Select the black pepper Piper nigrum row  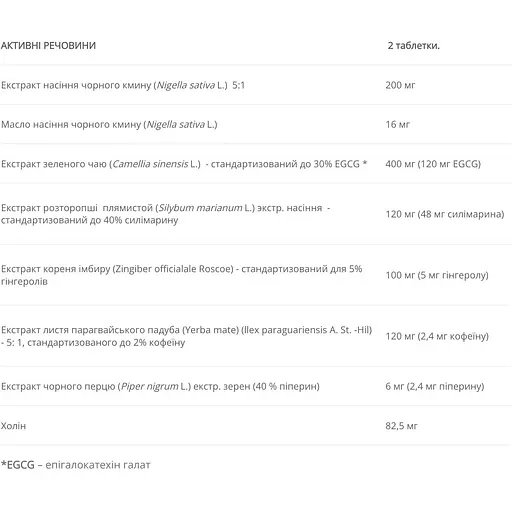256,386
